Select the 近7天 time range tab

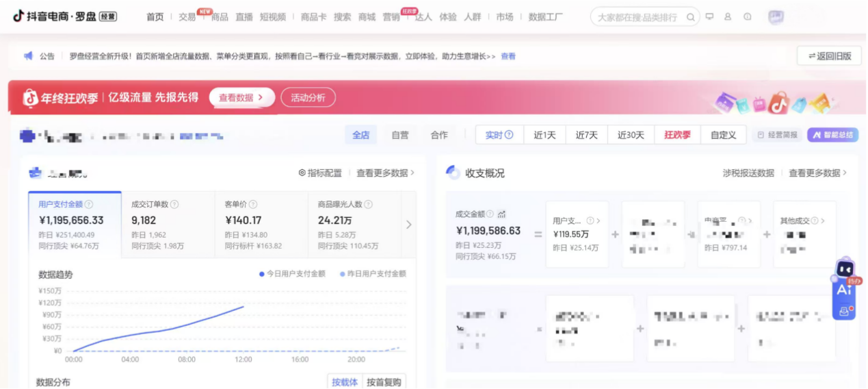coord(586,135)
